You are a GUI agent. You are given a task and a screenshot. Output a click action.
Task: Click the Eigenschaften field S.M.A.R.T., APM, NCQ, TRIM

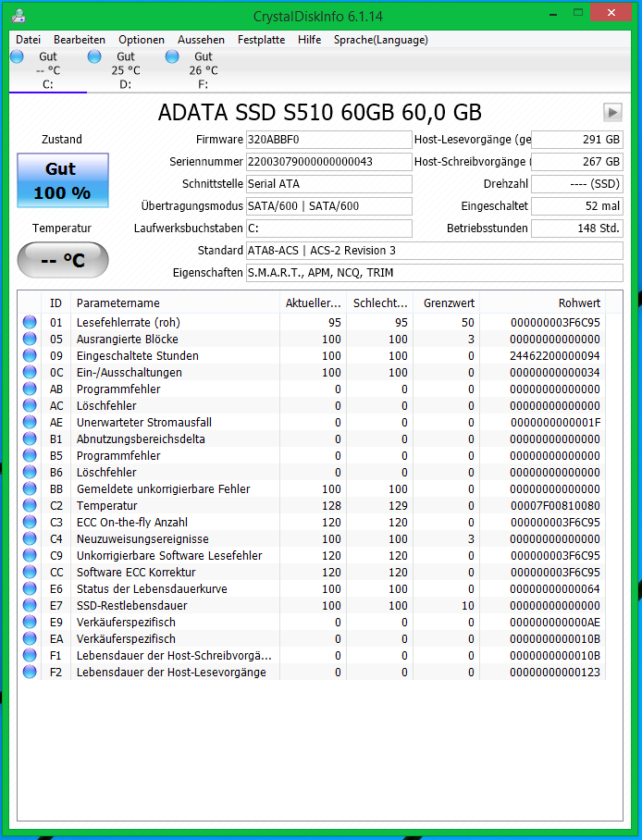coord(435,273)
